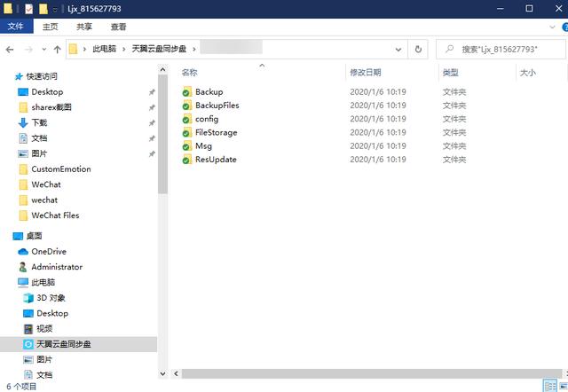
Task: Switch to details view icon
Action: point(550,386)
